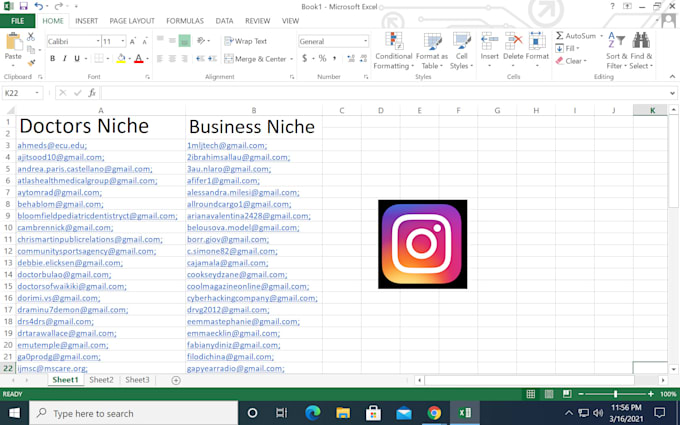Toggle Wrap Text on selected cell

[x=246, y=41]
